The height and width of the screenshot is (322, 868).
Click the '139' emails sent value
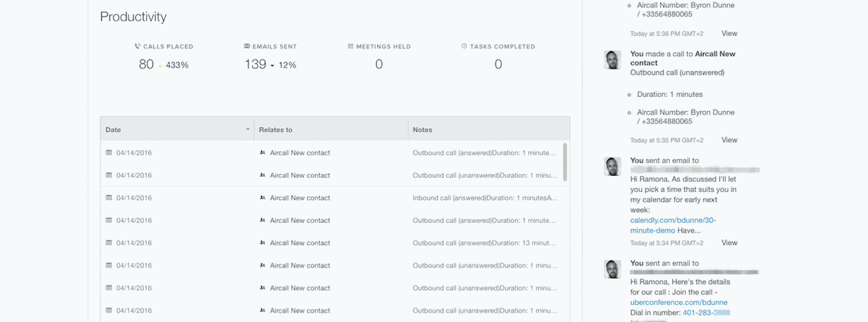(255, 64)
